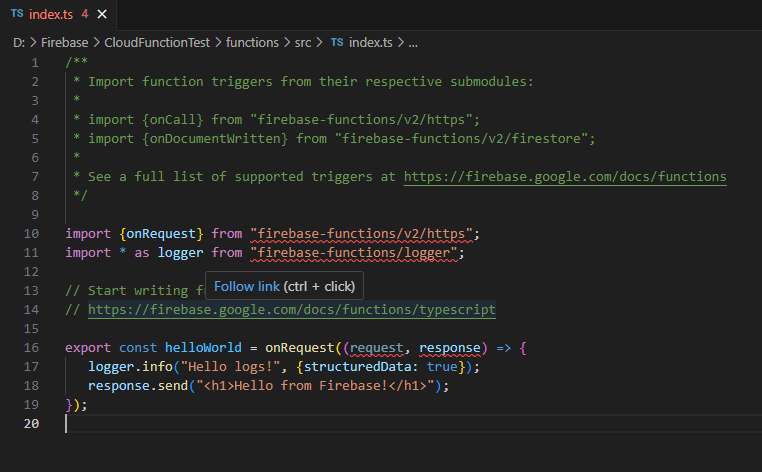
Task: Click the request parameter on line 16
Action: tap(377, 348)
